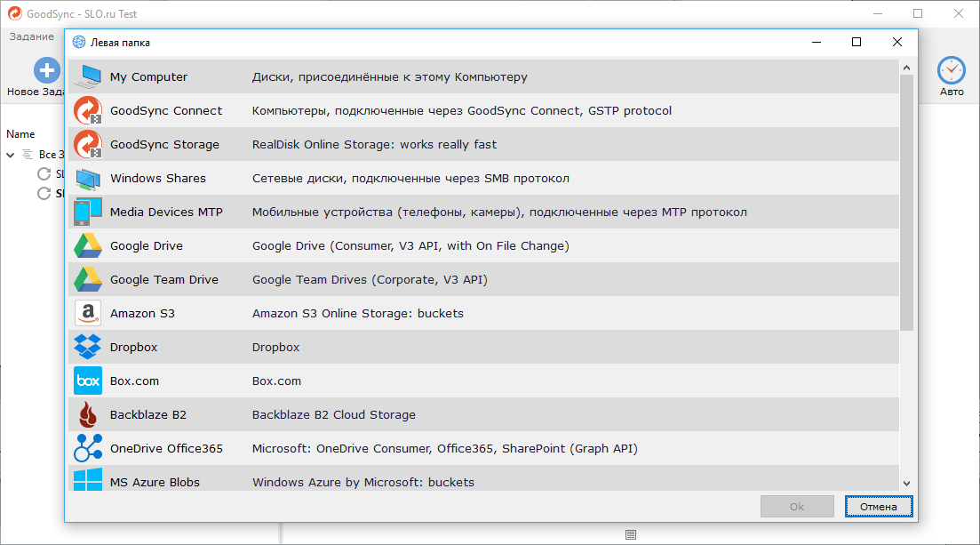
Task: Select the 'My Computer' label
Action: tap(148, 77)
